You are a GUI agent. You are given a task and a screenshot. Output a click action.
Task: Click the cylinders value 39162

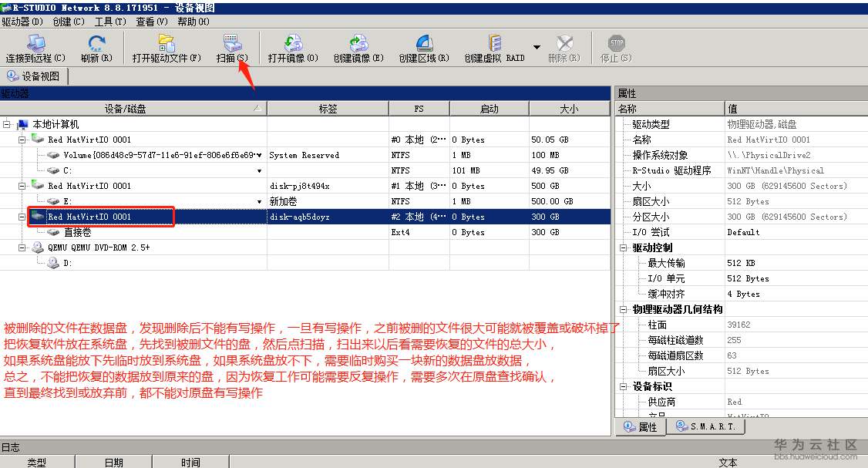pyautogui.click(x=738, y=325)
